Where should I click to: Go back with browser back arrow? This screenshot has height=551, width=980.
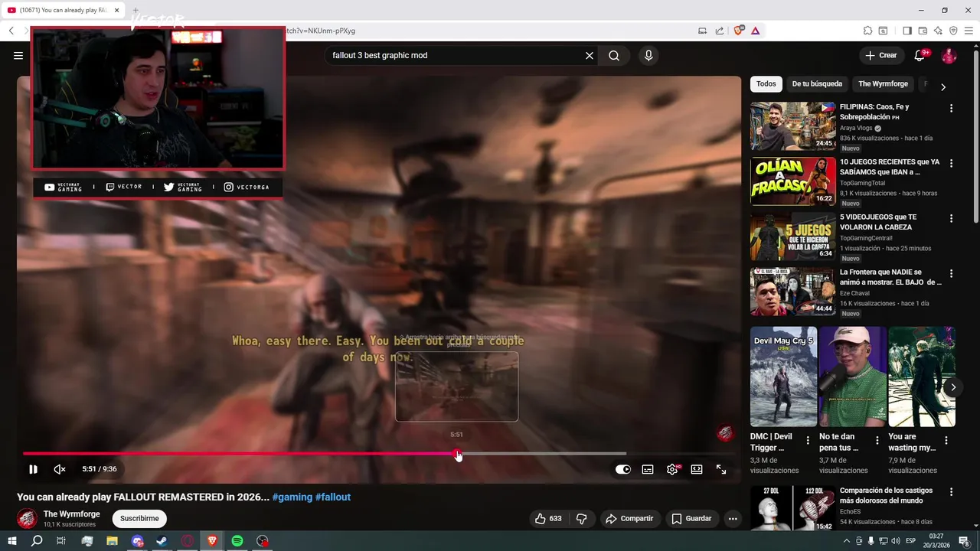[x=11, y=31]
